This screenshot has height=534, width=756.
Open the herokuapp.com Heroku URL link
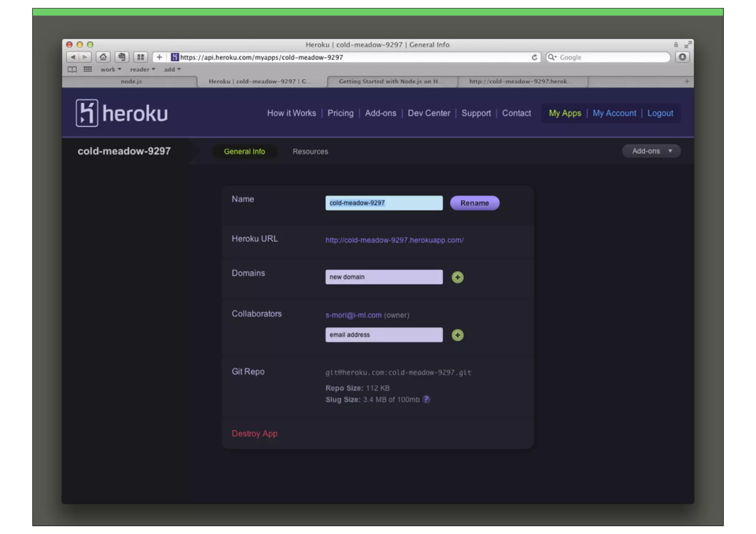tap(394, 240)
